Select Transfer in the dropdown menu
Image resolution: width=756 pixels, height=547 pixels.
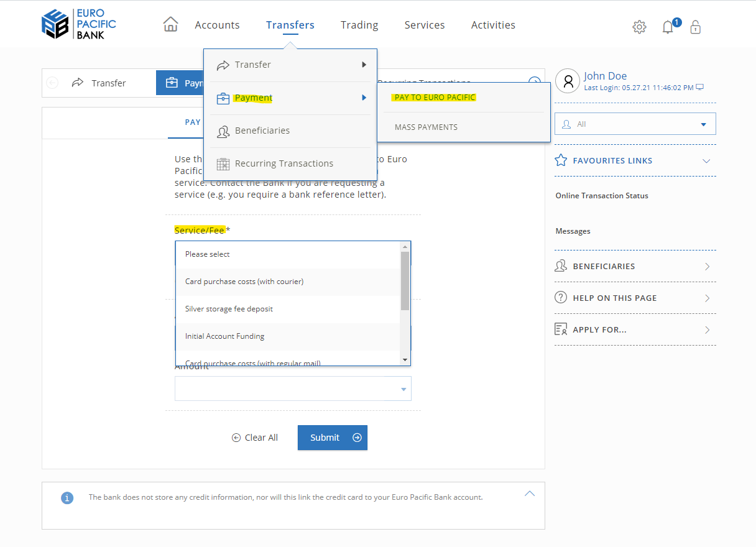click(290, 65)
